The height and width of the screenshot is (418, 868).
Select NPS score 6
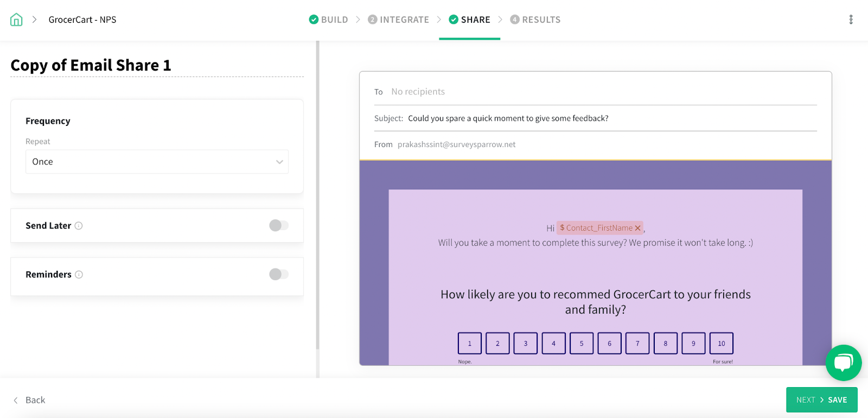click(610, 343)
